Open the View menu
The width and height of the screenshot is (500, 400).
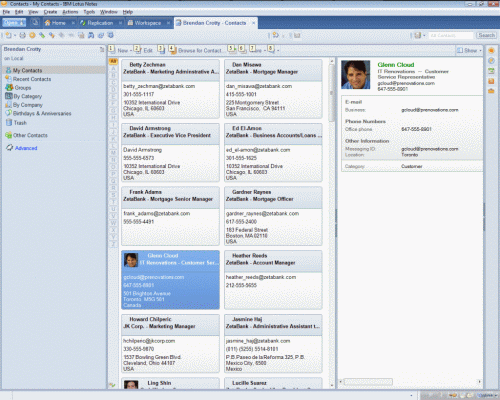(33, 12)
